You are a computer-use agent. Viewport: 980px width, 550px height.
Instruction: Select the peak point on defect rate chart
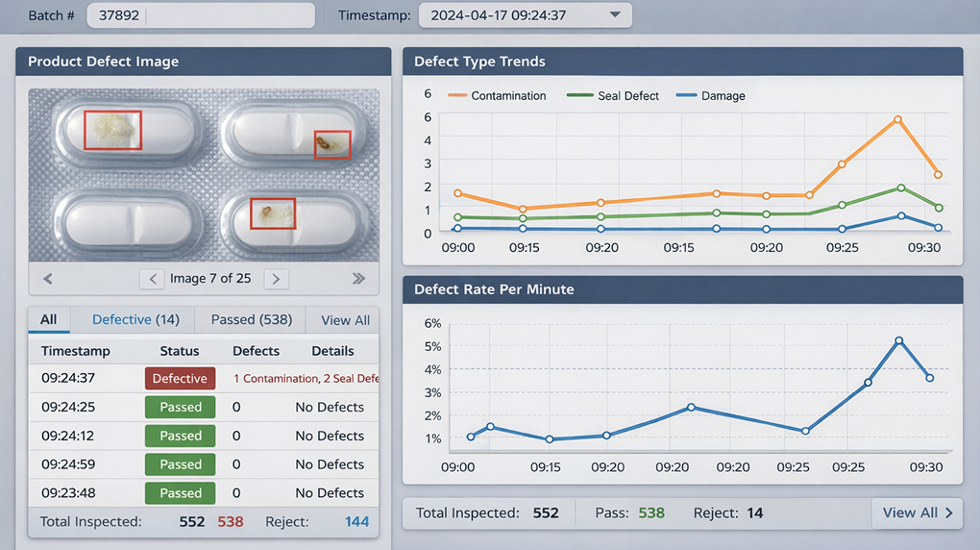point(899,341)
